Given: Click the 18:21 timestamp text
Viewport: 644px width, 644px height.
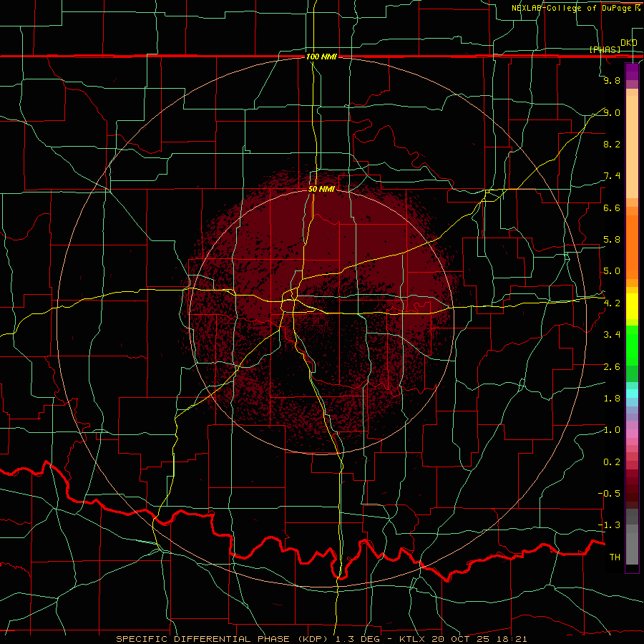Looking at the screenshot, I should 513,639.
